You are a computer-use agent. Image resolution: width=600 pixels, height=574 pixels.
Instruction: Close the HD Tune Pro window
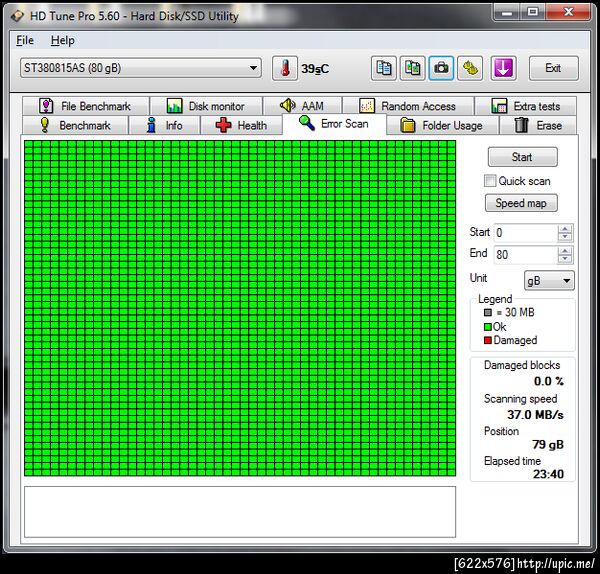click(x=568, y=12)
